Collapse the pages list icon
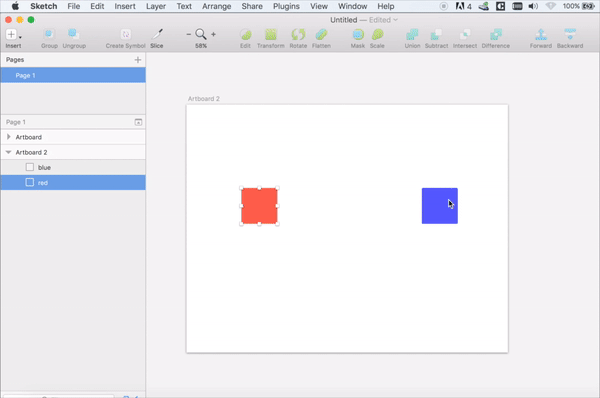The width and height of the screenshot is (600, 398). pyautogui.click(x=138, y=122)
